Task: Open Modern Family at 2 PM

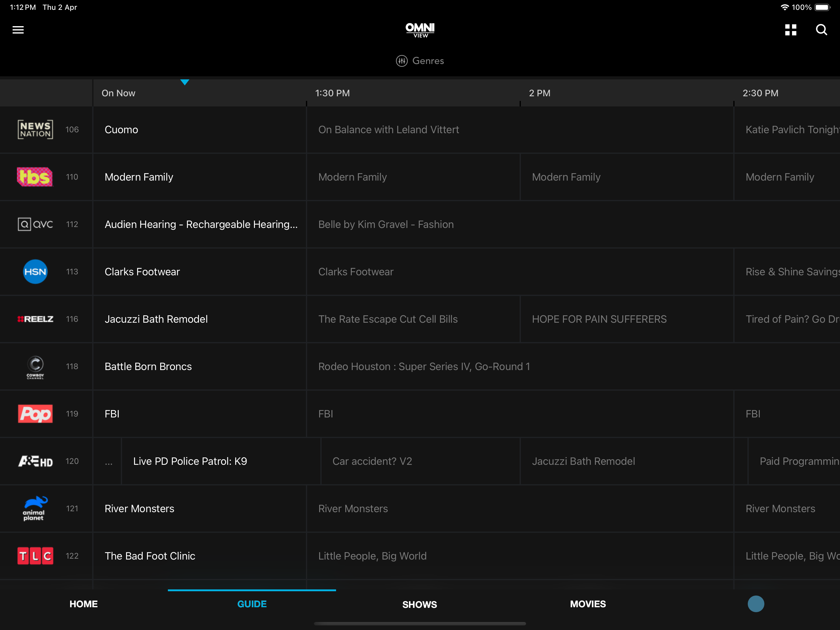Action: (627, 177)
